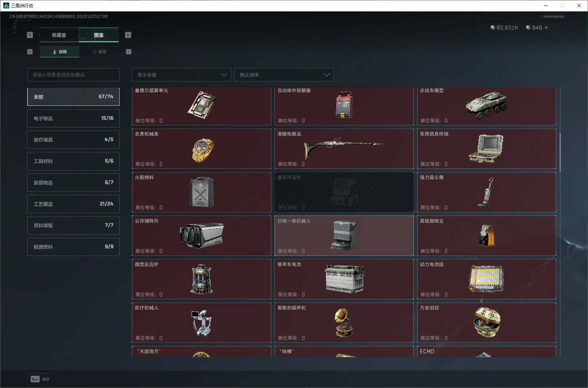This screenshot has height=388, width=588.
Task: Select the 常规 sub-tab
Action: point(59,52)
